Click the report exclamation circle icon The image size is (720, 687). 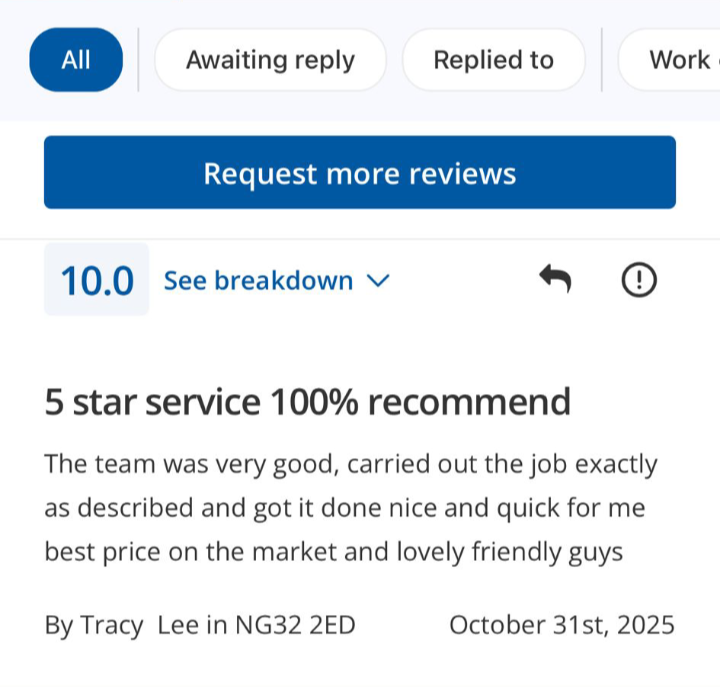click(x=639, y=281)
